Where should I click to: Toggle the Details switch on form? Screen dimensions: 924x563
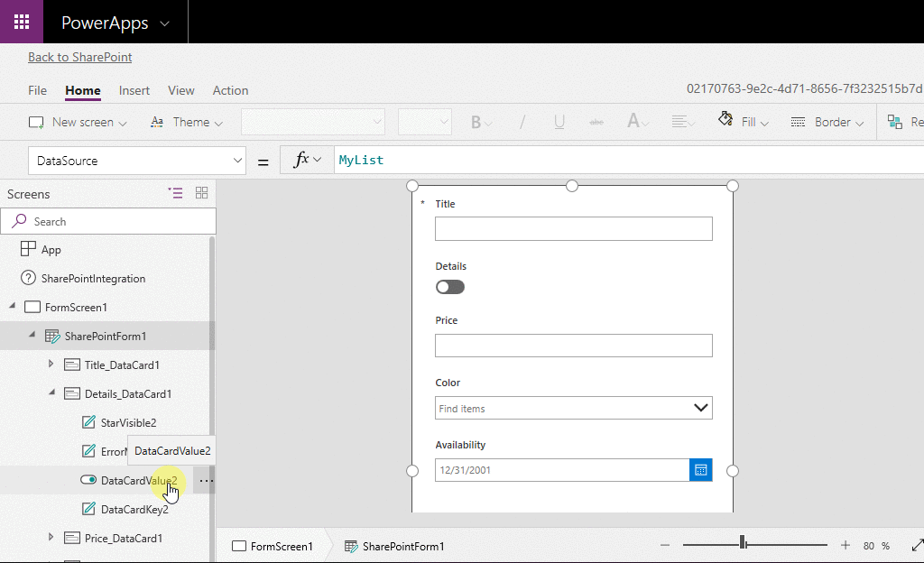coord(450,287)
